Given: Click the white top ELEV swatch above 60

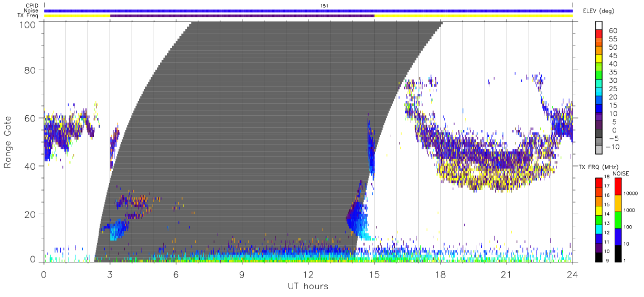Looking at the screenshot, I should 599,26.
